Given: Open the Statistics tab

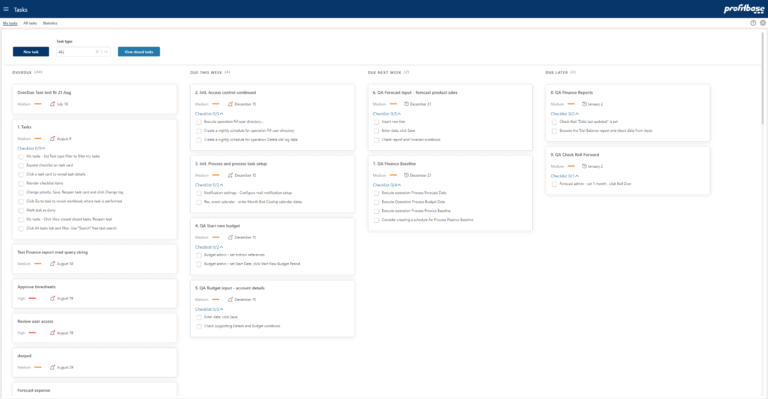Looking at the screenshot, I should coord(49,23).
